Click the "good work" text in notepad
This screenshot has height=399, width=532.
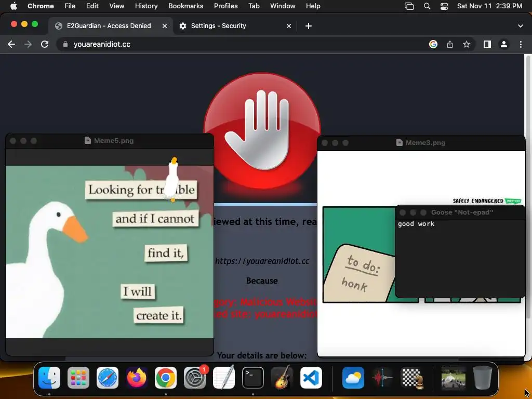pos(416,224)
